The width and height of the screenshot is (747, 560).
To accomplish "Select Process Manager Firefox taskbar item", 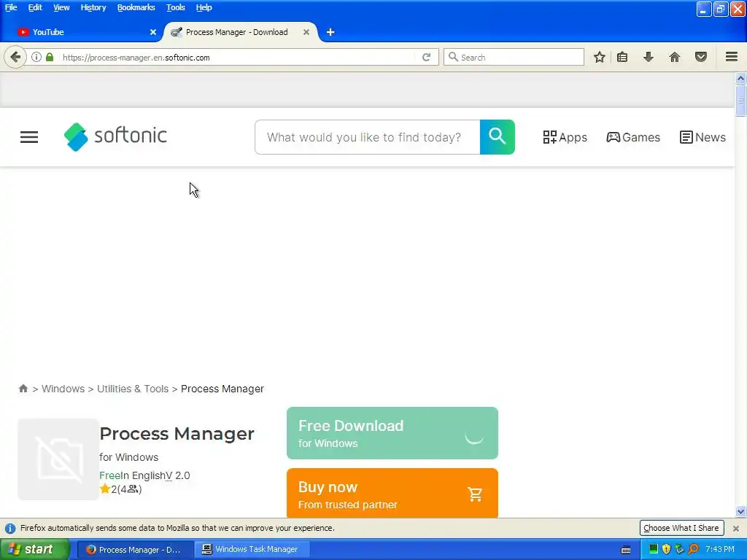I will tap(135, 550).
